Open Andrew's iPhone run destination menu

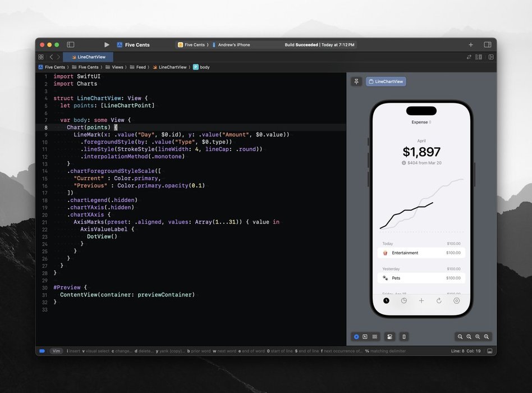click(x=233, y=44)
